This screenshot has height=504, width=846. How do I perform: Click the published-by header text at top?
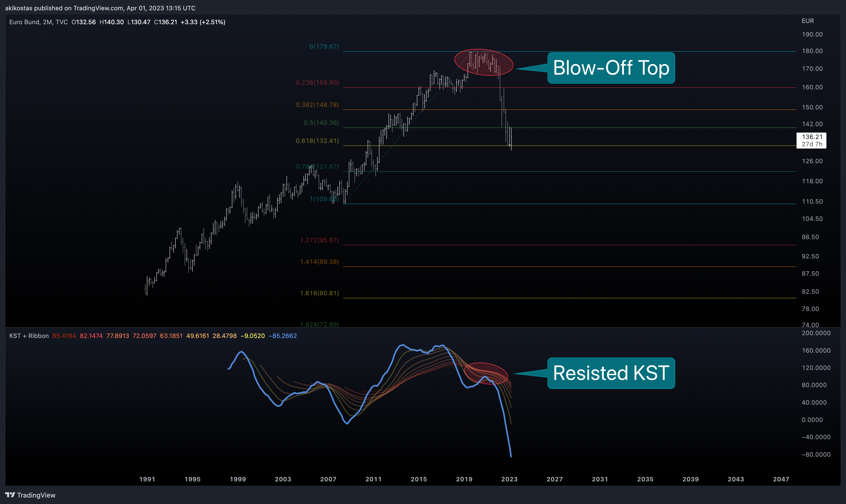(x=100, y=8)
